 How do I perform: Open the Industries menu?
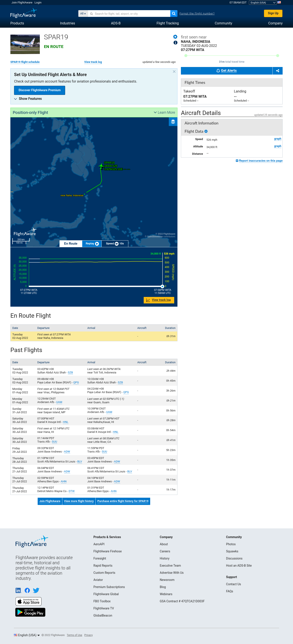point(67,23)
